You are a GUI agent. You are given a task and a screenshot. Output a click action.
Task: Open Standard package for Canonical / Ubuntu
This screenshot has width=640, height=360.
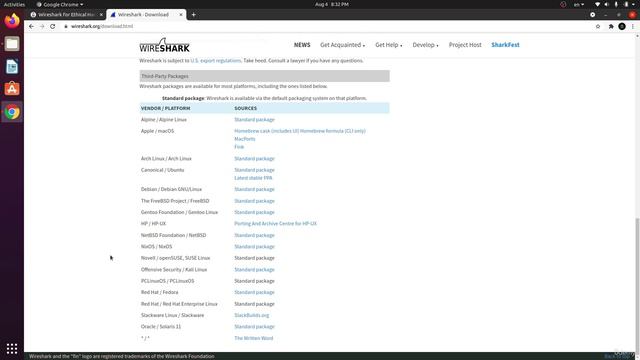tap(254, 170)
